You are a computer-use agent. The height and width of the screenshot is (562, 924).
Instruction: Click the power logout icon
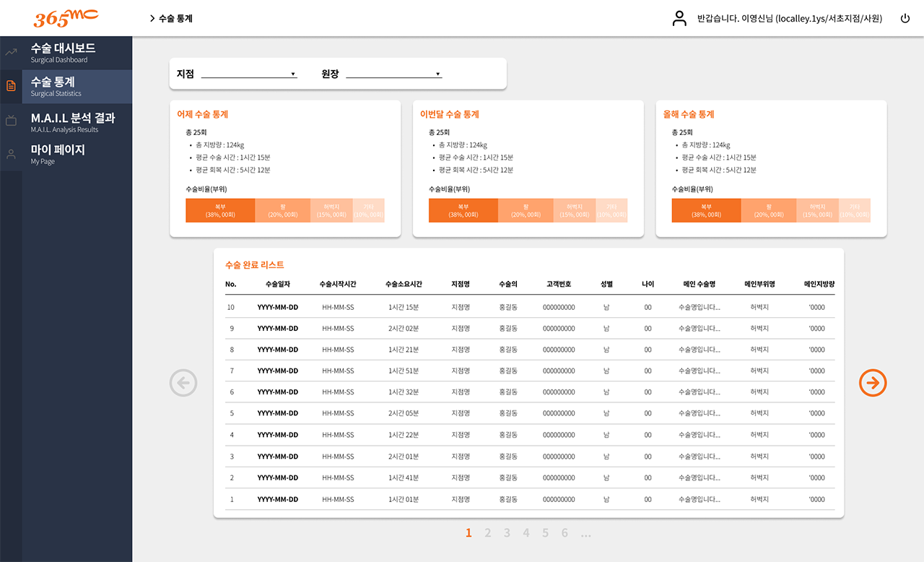pyautogui.click(x=905, y=19)
